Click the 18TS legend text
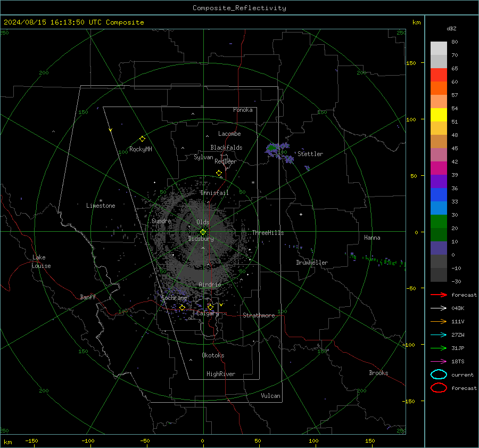 pos(458,362)
